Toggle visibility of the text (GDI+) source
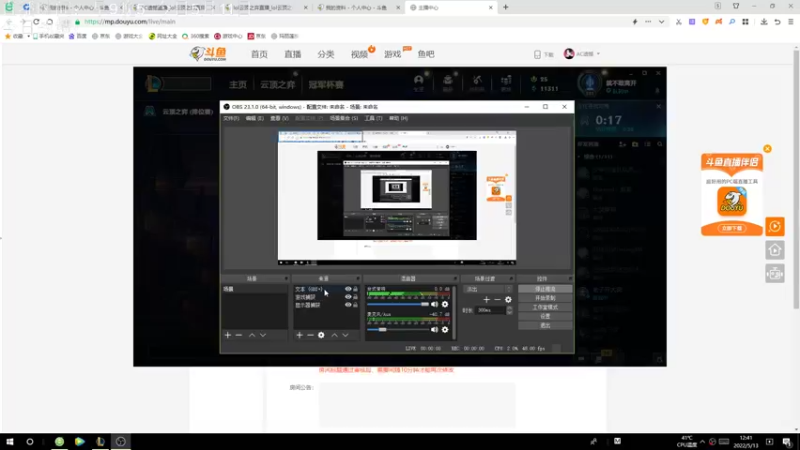Viewport: 800px width, 450px height. pyautogui.click(x=348, y=289)
